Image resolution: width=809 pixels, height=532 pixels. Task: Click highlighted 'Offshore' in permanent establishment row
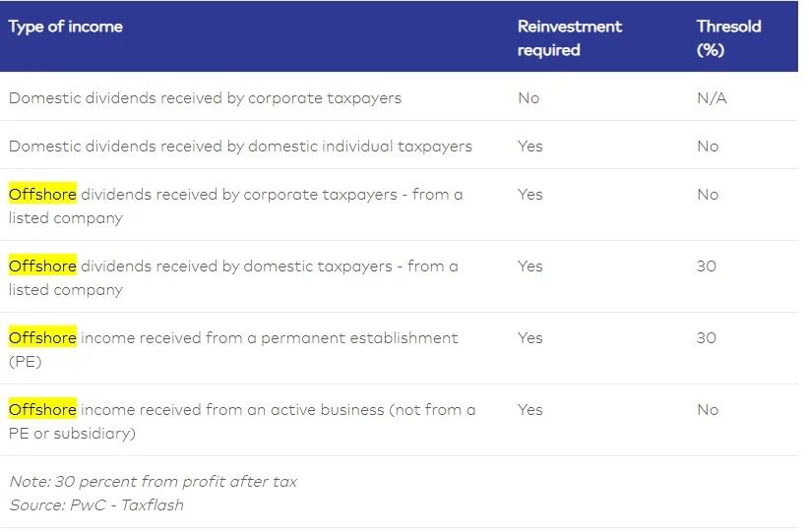click(43, 337)
